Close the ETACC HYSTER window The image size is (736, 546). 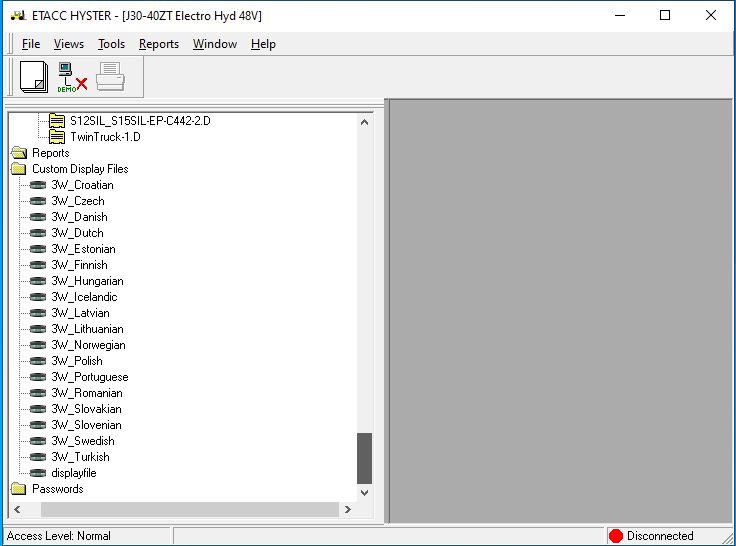(x=711, y=15)
